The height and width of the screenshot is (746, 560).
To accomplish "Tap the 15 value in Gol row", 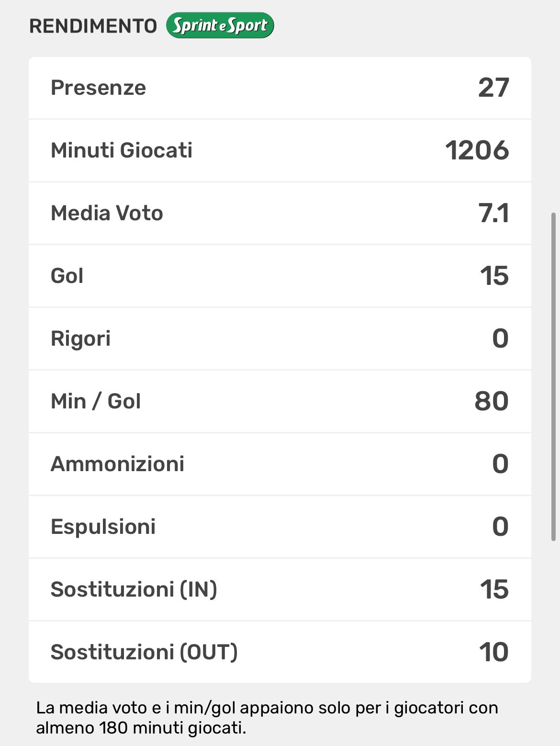I will coord(494,276).
